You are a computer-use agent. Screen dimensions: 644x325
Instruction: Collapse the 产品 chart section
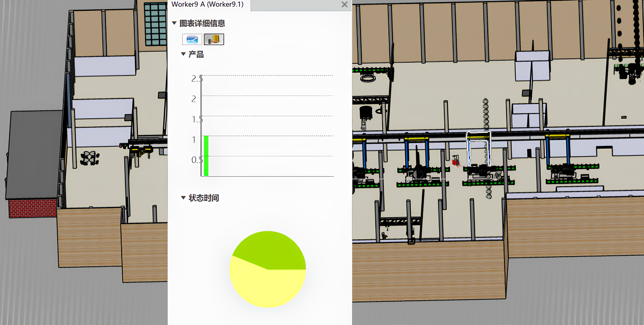pyautogui.click(x=183, y=54)
